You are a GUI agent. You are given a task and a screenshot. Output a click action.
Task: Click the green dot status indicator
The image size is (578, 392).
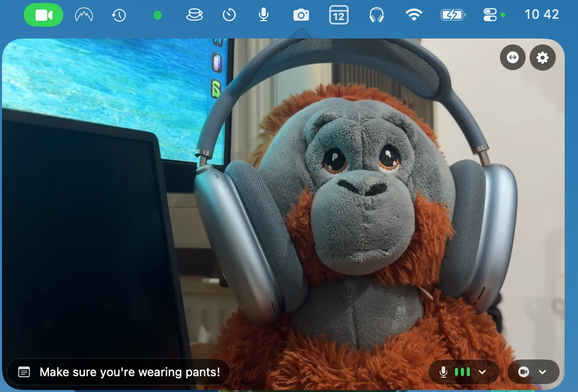click(x=158, y=15)
